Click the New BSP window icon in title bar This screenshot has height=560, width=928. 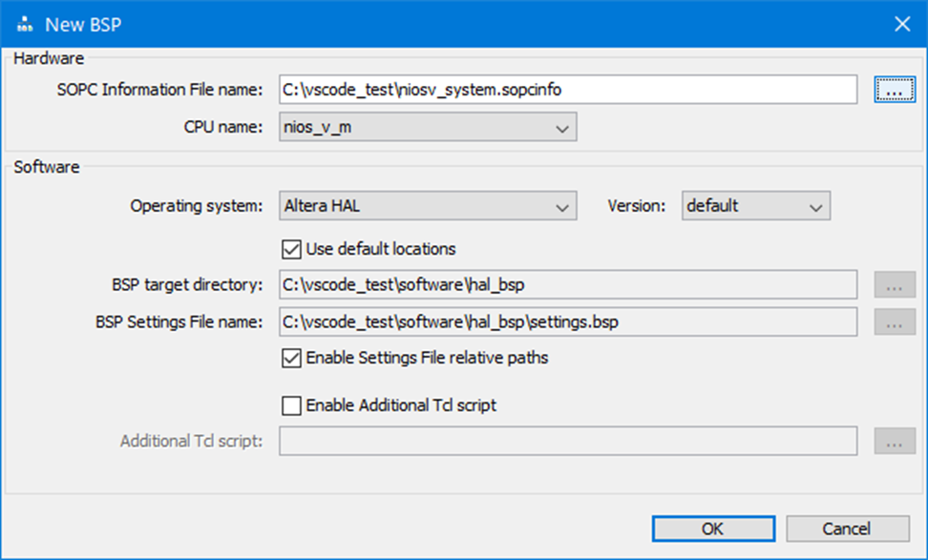(26, 24)
